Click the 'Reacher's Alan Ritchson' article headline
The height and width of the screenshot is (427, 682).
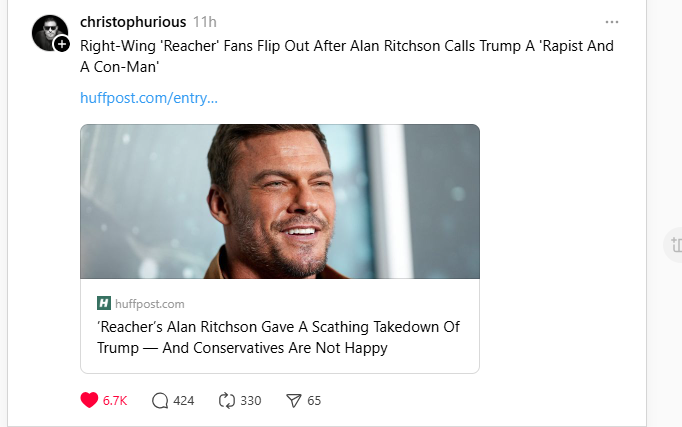(x=278, y=337)
